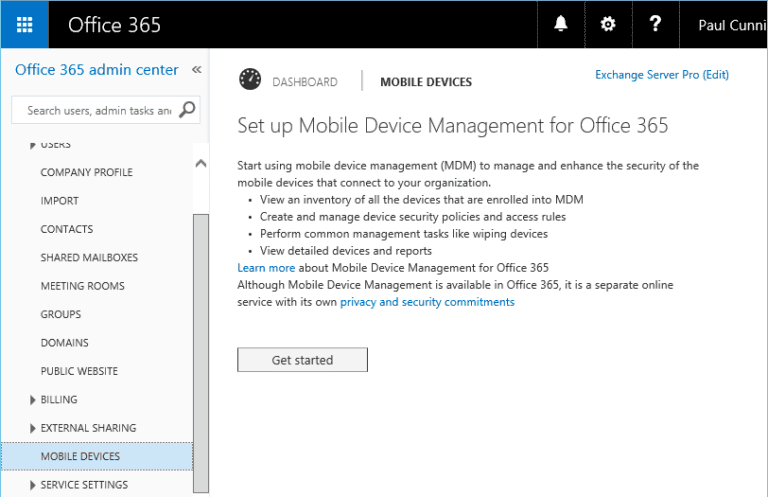Open IMPORT in sidebar
Image resolution: width=768 pixels, height=497 pixels.
coord(60,201)
